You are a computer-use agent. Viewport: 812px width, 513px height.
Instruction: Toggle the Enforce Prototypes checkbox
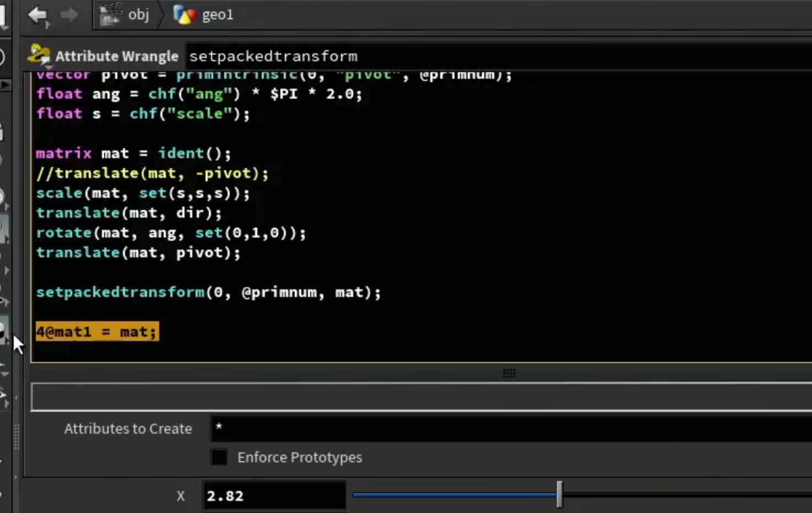tap(219, 457)
